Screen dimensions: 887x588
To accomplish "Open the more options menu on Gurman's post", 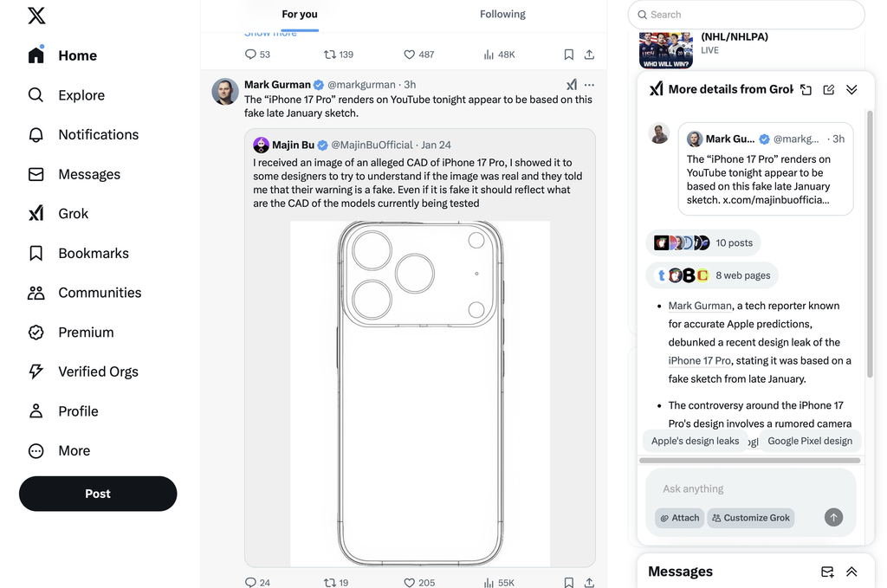I will click(589, 85).
